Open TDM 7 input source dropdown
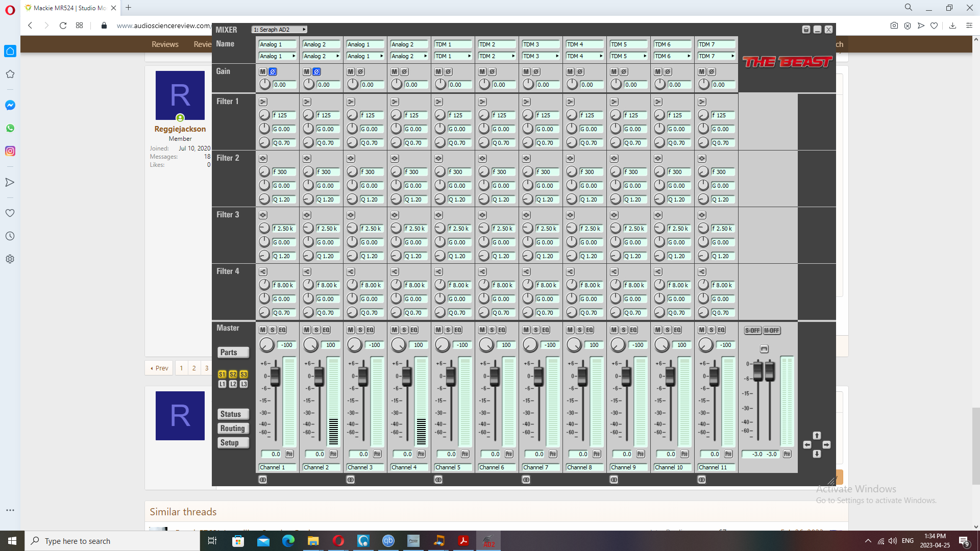The image size is (980, 551). coord(716,56)
